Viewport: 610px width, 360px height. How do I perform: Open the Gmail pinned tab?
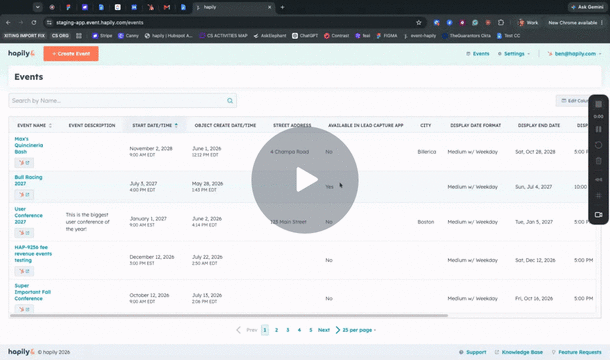pos(167,7)
